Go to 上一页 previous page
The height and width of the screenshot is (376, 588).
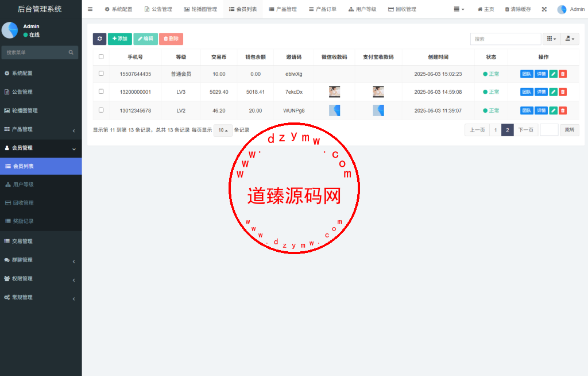[477, 130]
